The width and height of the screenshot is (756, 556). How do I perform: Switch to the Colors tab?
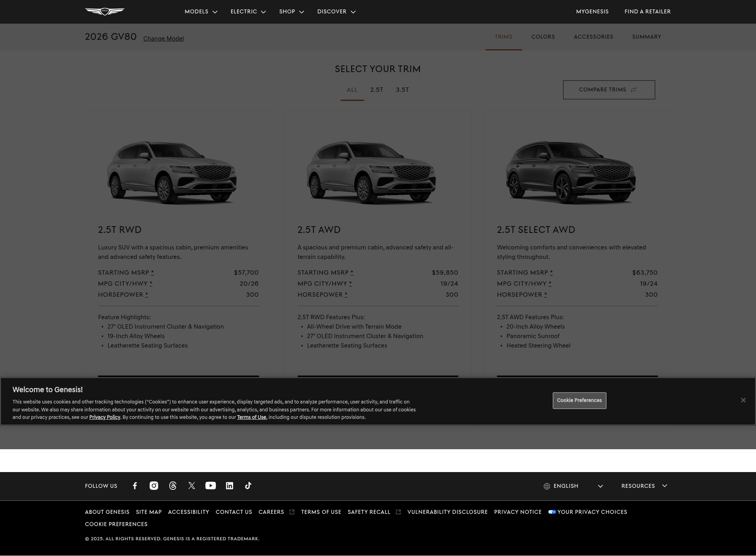[543, 37]
